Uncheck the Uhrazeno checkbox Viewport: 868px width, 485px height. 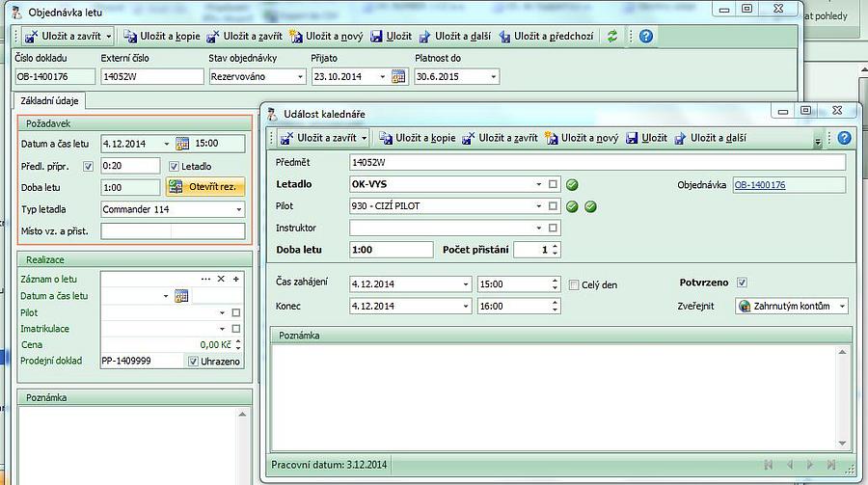[x=193, y=361]
